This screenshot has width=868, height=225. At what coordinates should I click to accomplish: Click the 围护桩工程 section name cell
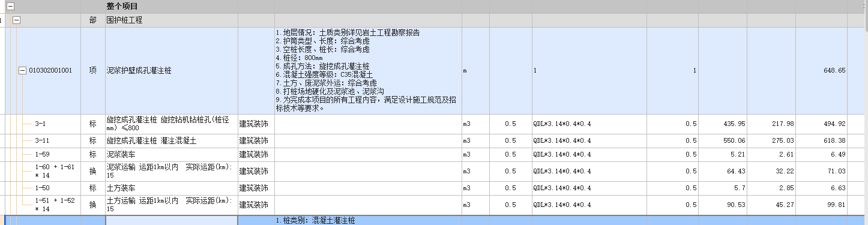(171, 20)
